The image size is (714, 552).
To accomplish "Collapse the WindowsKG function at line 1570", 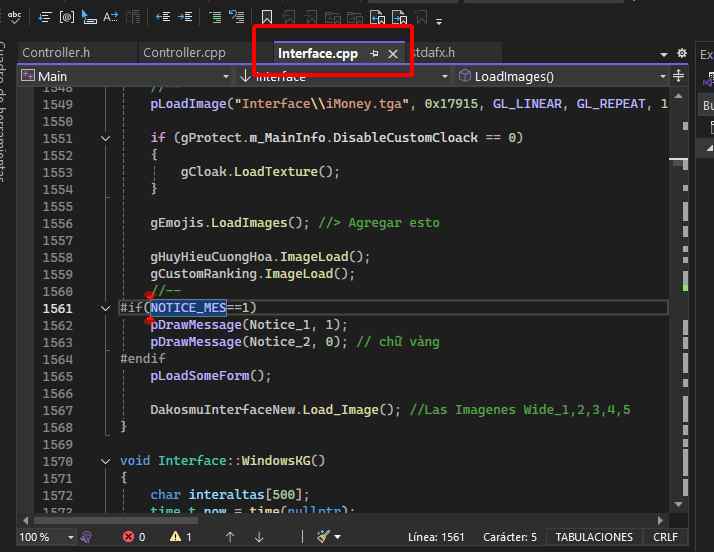I will (105, 461).
